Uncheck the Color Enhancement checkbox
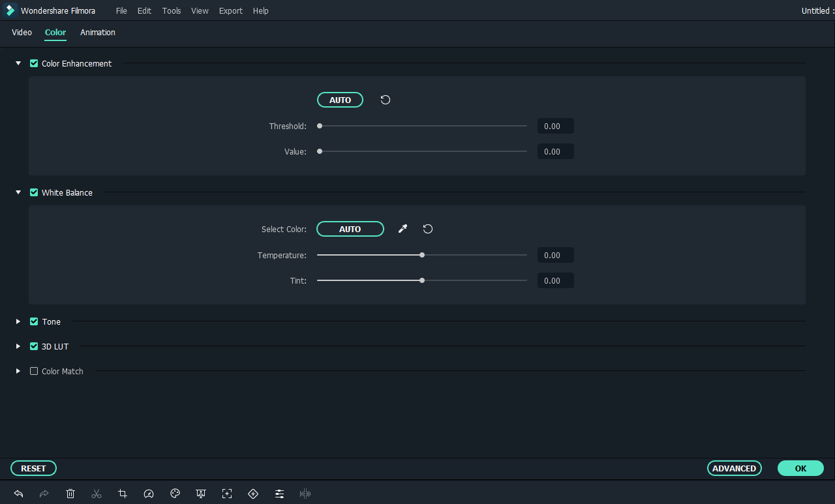Image resolution: width=835 pixels, height=504 pixels. tap(34, 63)
